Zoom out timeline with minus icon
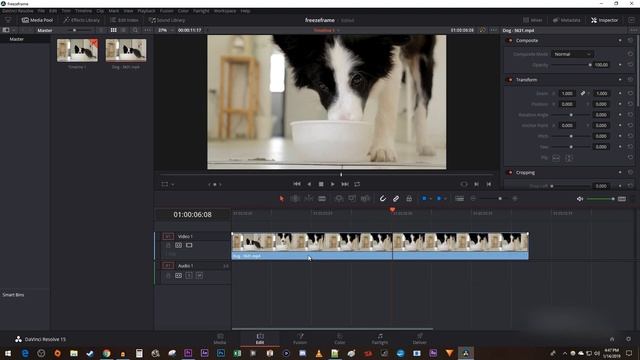Viewport: 640px width, 360px height. click(473, 199)
